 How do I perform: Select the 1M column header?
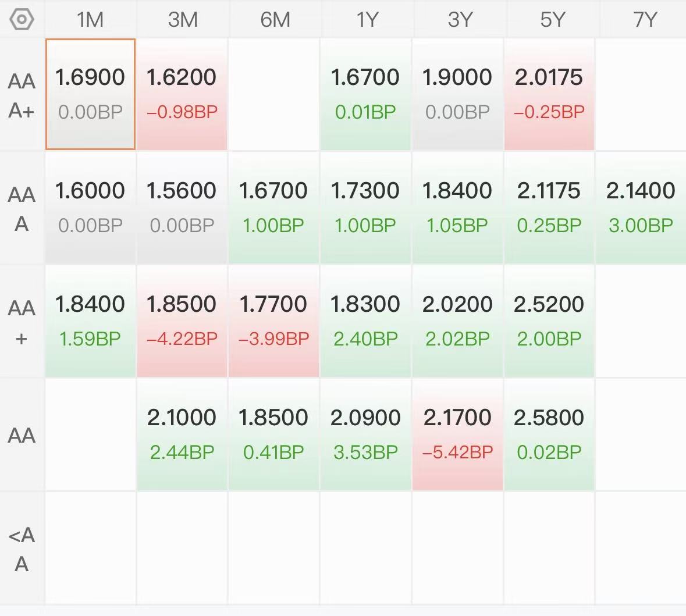pyautogui.click(x=90, y=20)
